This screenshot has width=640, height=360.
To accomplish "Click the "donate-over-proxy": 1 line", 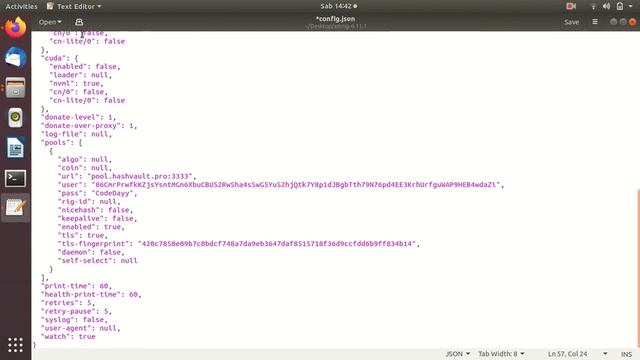I will (89, 126).
